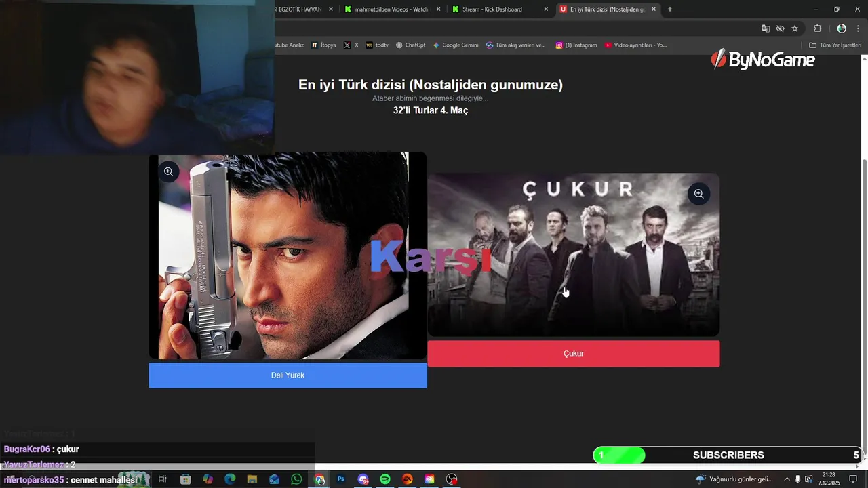Open Discord from the taskbar
Screen dimensions: 868x488
[x=363, y=479]
